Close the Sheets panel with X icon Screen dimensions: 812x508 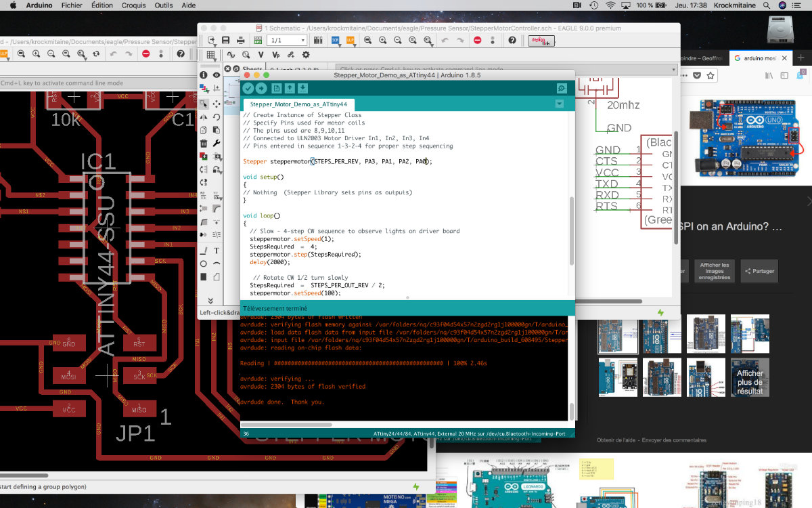pyautogui.click(x=228, y=69)
